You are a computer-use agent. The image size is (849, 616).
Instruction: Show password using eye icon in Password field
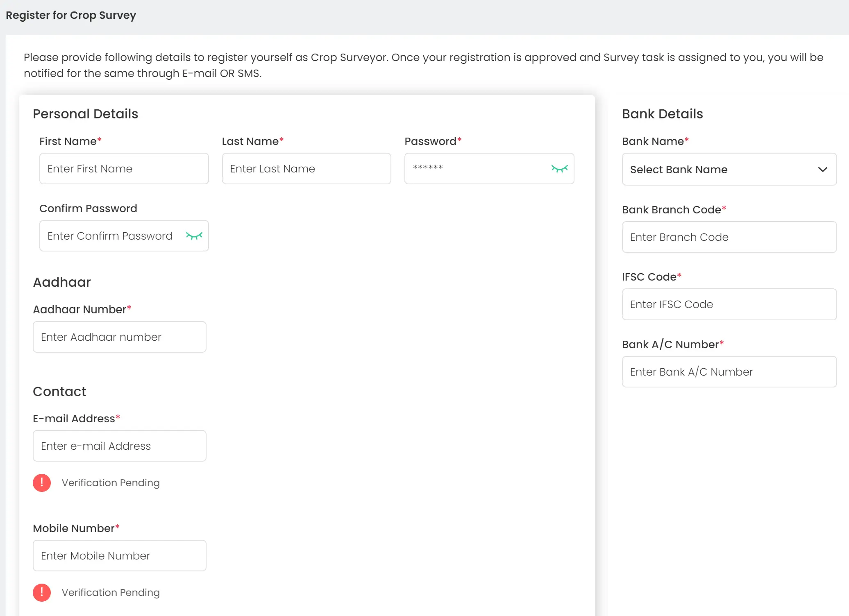coord(559,168)
